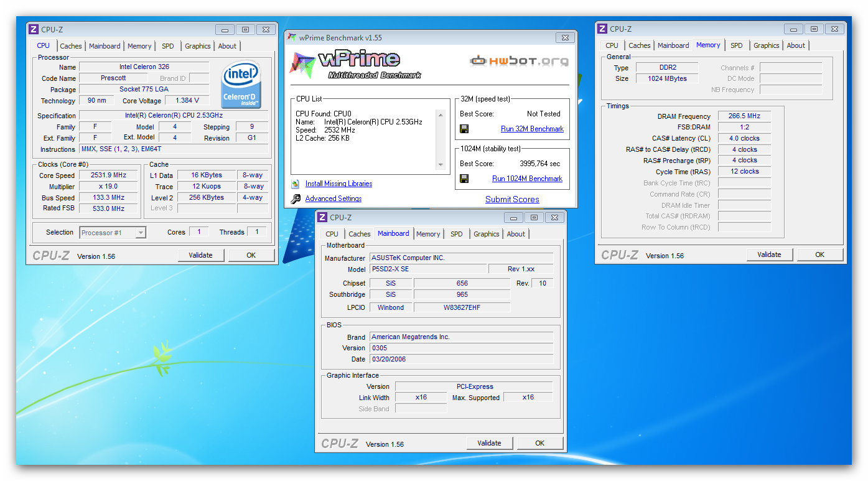Open the Caches tab in CPU window

pos(71,46)
